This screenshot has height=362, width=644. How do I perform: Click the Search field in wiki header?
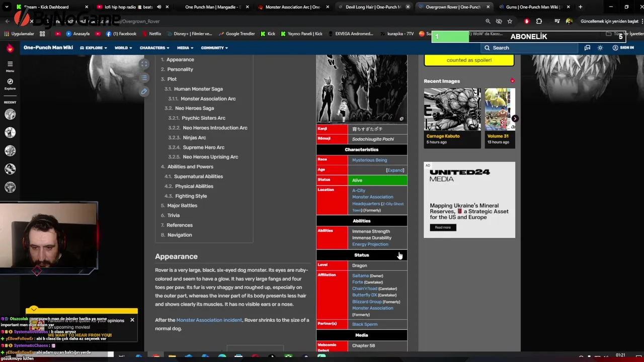click(529, 48)
